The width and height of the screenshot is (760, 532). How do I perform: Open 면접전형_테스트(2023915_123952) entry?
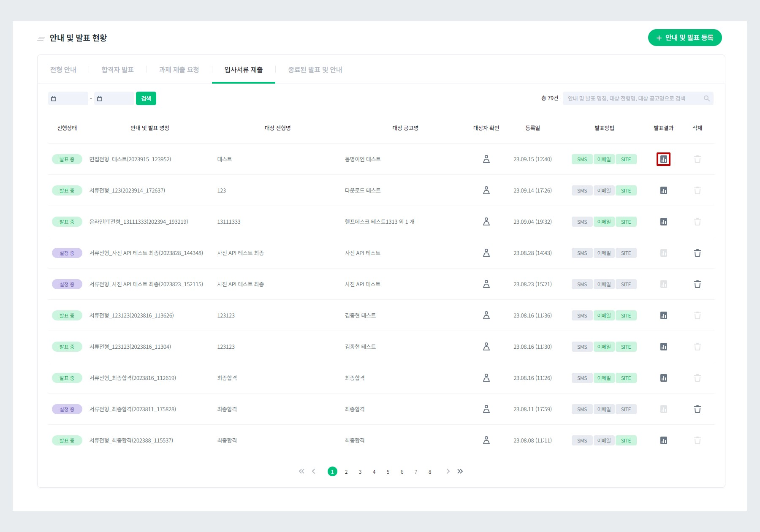coord(130,159)
